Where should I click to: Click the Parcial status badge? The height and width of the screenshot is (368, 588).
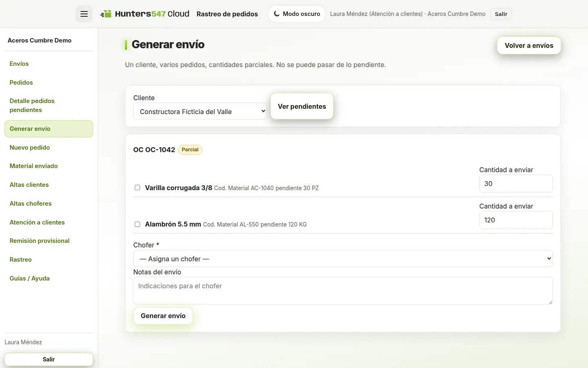[x=190, y=150]
